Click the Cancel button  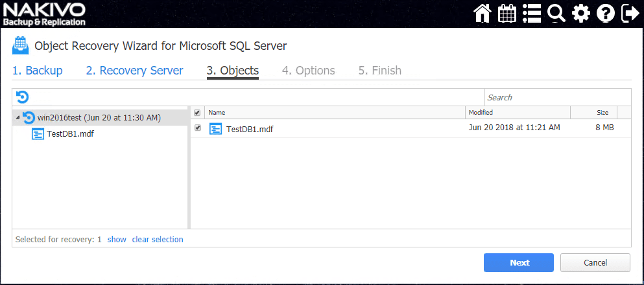(595, 262)
